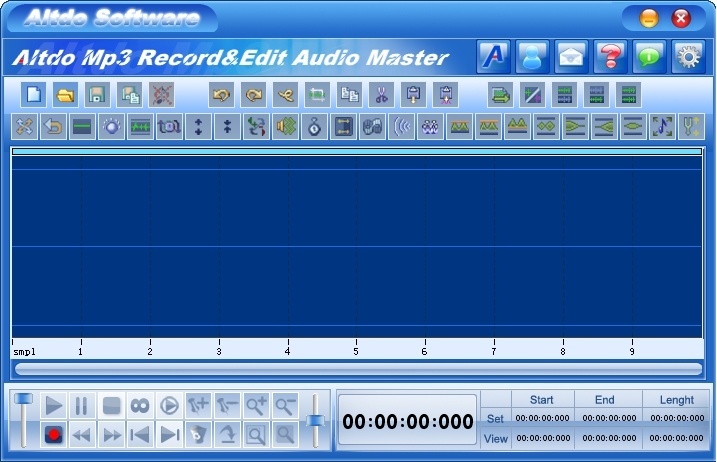The width and height of the screenshot is (717, 462).
Task: Open an audio file with folder icon
Action: coord(66,95)
